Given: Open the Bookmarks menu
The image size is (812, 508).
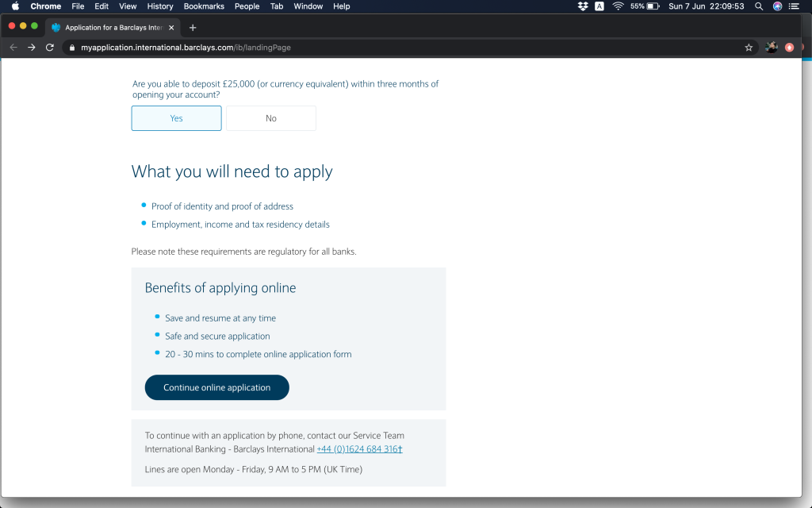Looking at the screenshot, I should (x=204, y=6).
